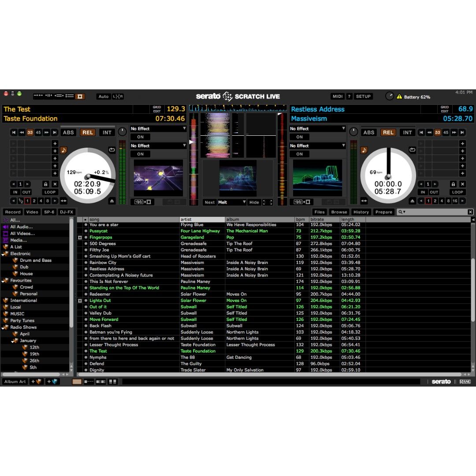The height and width of the screenshot is (476, 476).
Task: Open the SETUP screen
Action: [363, 97]
